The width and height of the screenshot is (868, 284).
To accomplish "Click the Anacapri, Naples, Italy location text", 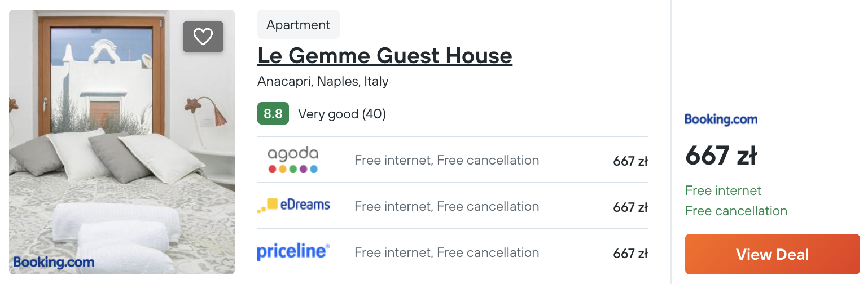I will pyautogui.click(x=323, y=81).
